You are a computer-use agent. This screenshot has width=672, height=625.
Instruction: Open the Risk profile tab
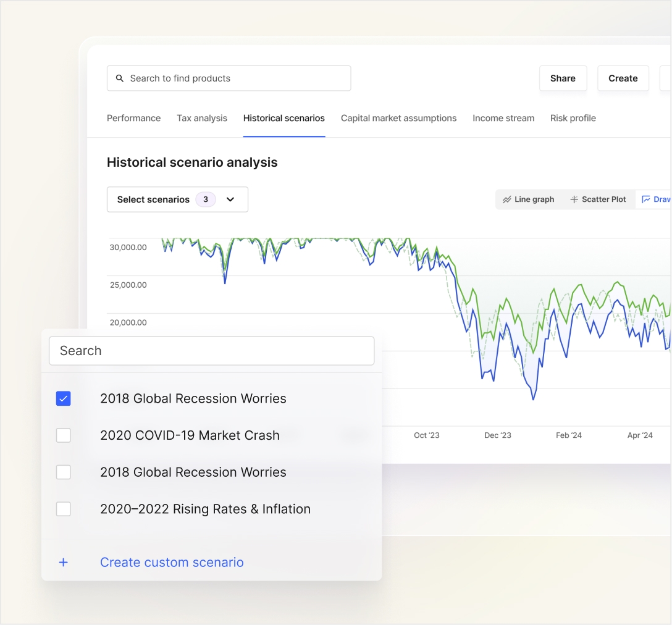tap(573, 118)
